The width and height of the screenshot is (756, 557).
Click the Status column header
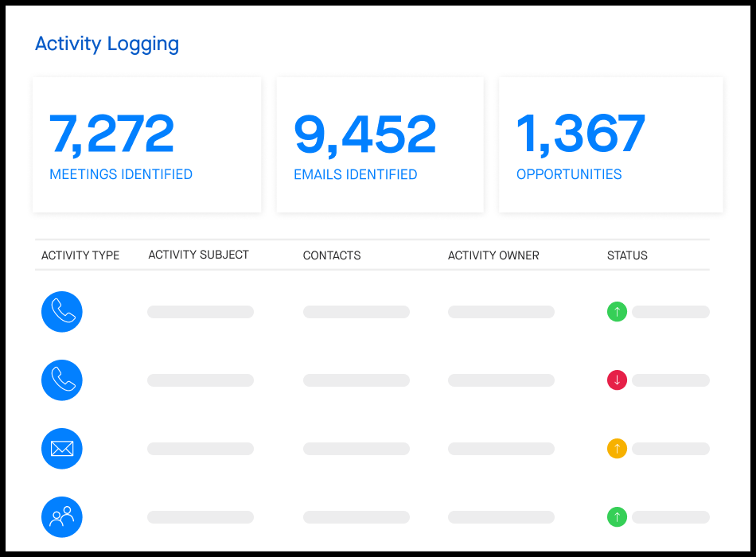(x=627, y=255)
